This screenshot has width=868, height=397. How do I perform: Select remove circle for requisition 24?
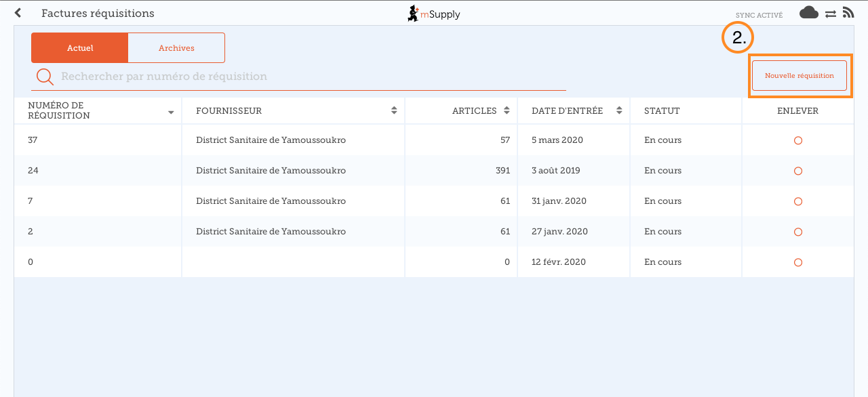797,171
